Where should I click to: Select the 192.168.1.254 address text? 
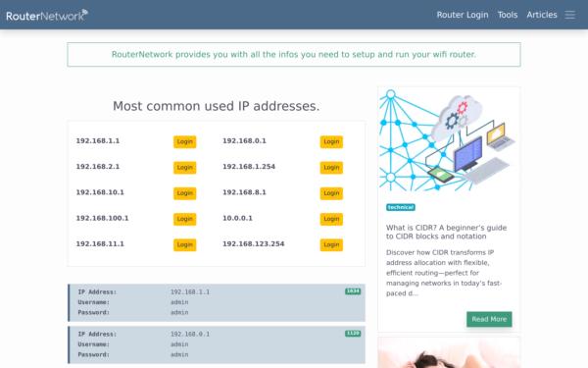(x=249, y=167)
